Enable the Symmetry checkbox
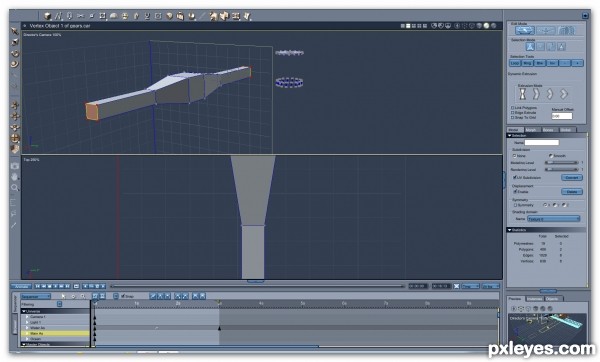Image resolution: width=600 pixels, height=362 pixels. point(515,205)
